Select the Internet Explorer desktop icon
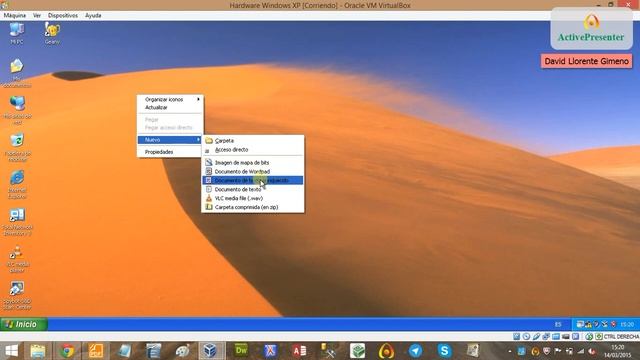The width and height of the screenshot is (640, 360). (17, 184)
